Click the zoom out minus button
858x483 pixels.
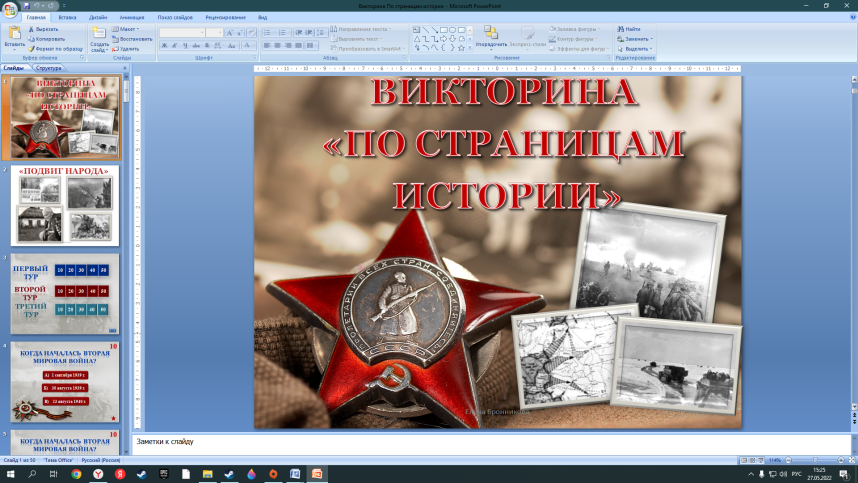pos(788,460)
